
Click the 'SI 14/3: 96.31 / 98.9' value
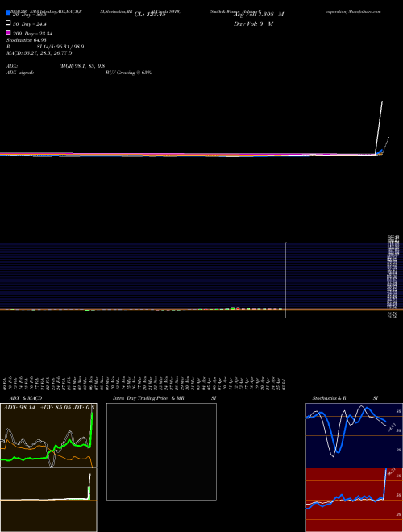pos(60,47)
